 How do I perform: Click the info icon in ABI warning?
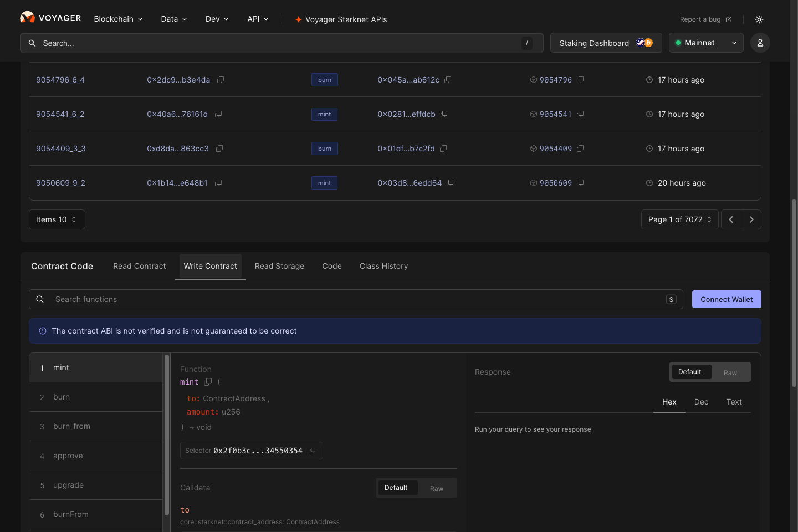point(43,331)
